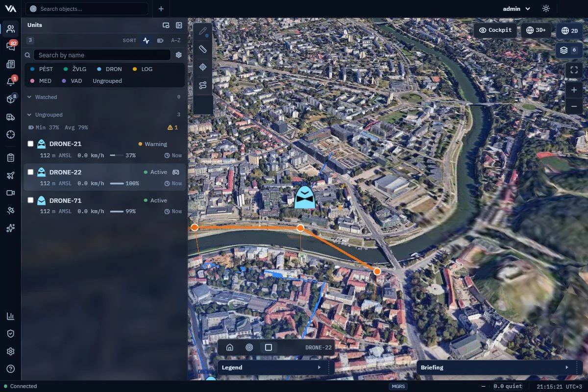Image resolution: width=588 pixels, height=392 pixels.
Task: Open messages icon with 82 badge
Action: [x=11, y=46]
